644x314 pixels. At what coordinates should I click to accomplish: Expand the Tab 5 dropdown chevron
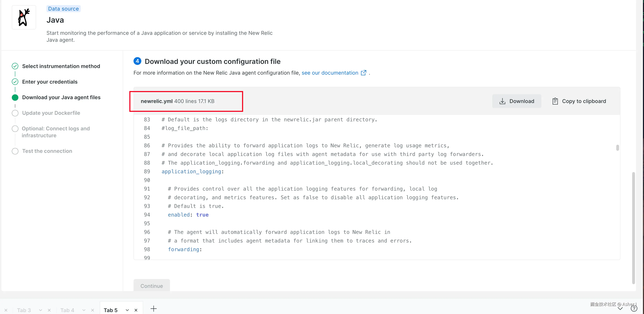tap(127, 310)
